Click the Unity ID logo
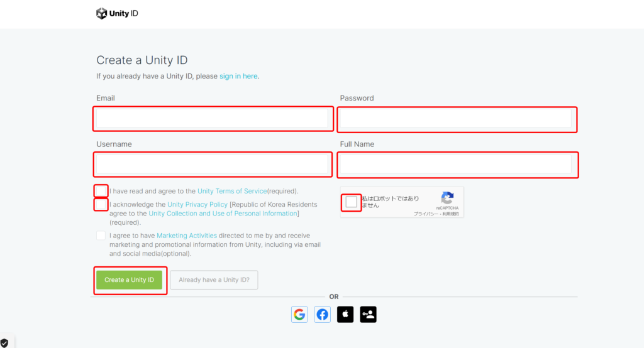This screenshot has height=348, width=644. click(117, 14)
